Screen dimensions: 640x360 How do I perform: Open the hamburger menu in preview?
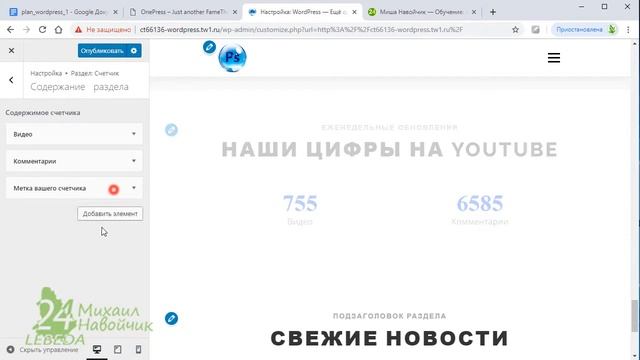coord(553,58)
